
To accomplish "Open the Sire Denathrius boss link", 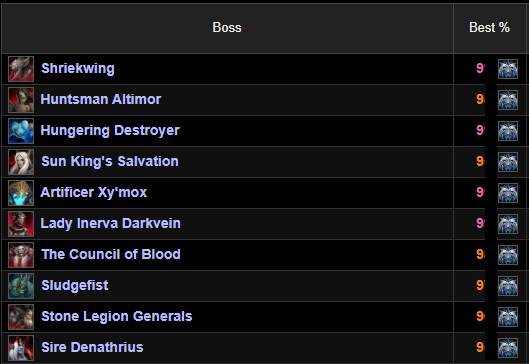I will (92, 347).
